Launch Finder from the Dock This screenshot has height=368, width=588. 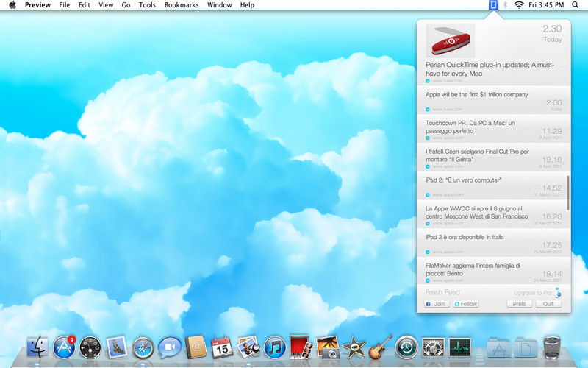pos(37,347)
